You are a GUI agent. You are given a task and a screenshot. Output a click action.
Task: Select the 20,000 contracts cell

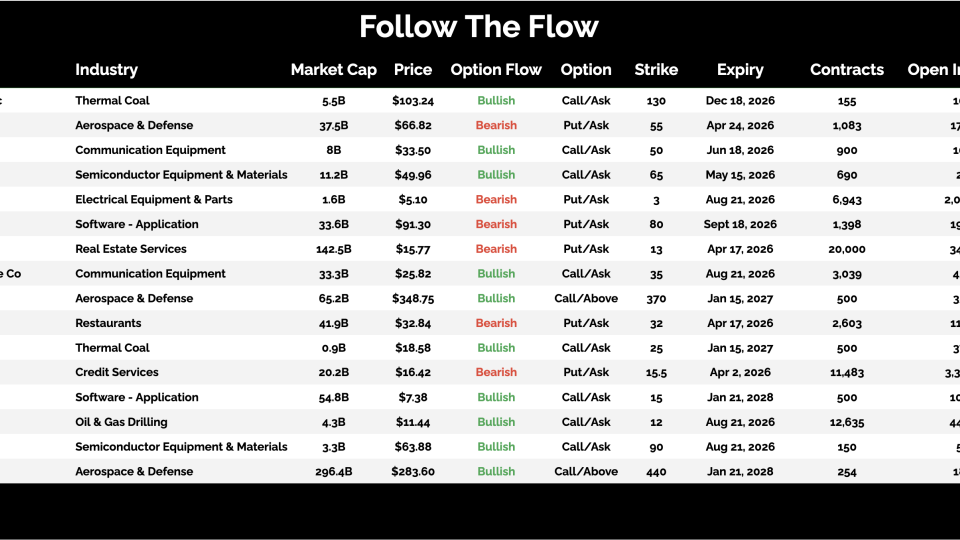[847, 249]
